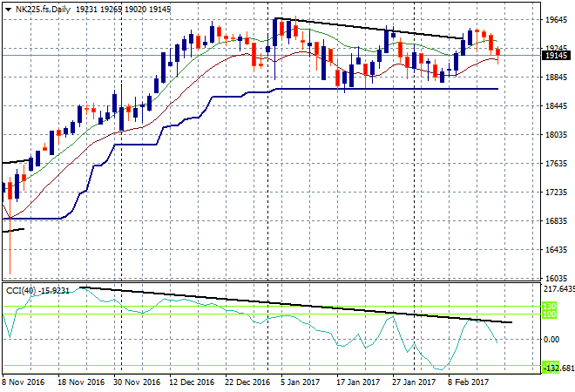Select the CCI 100 level label
The width and height of the screenshot is (575, 392).
point(550,314)
